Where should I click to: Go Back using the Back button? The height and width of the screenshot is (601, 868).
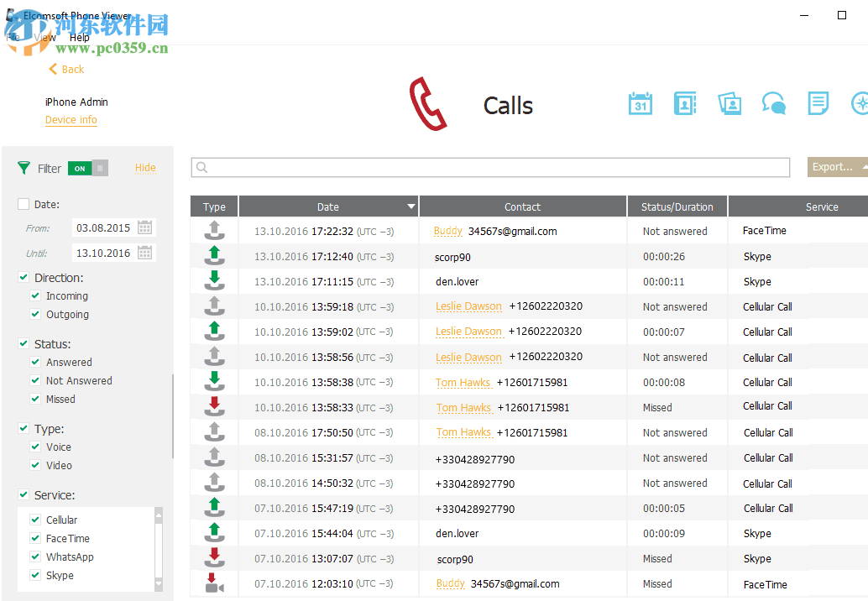click(x=65, y=69)
